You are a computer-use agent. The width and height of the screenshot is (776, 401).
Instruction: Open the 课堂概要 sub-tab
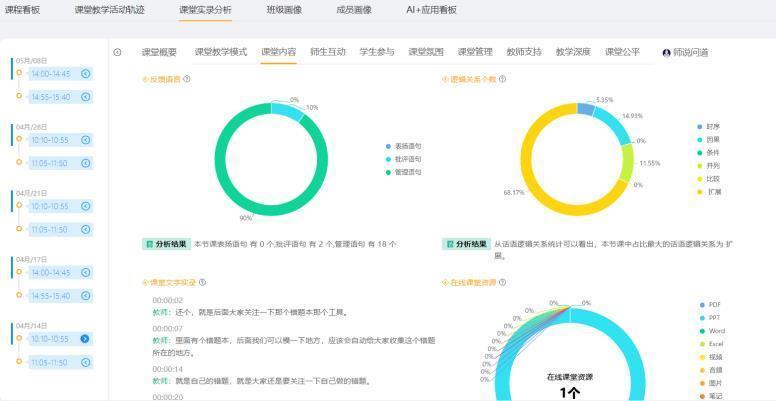click(x=159, y=52)
